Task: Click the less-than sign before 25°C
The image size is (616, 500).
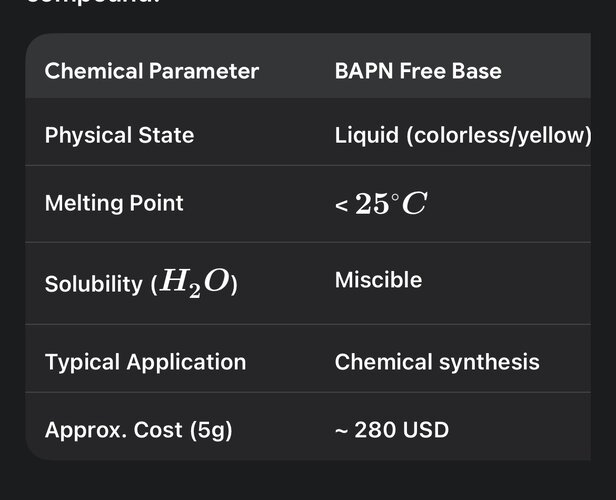Action: pos(342,205)
